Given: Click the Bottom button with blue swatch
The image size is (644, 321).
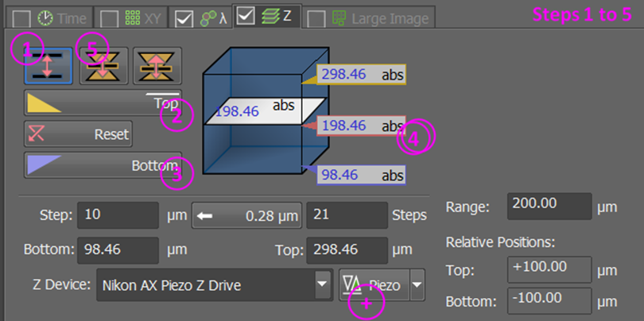Looking at the screenshot, I should (x=103, y=166).
